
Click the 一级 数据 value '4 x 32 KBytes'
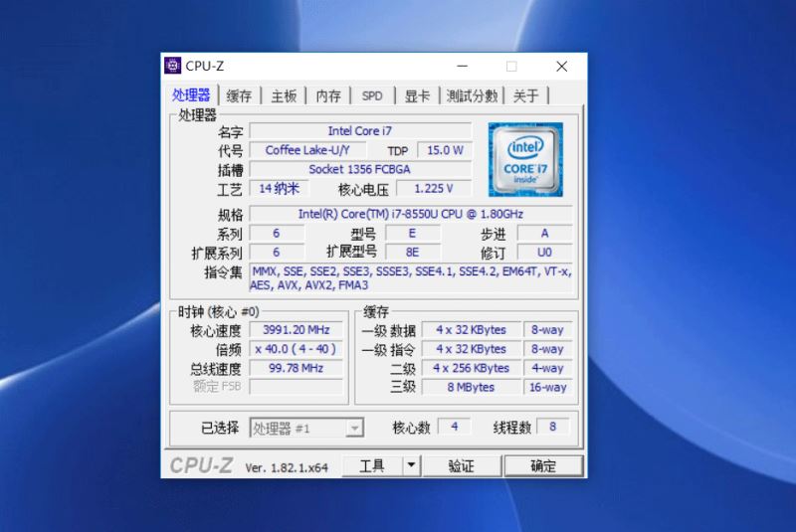[471, 330]
